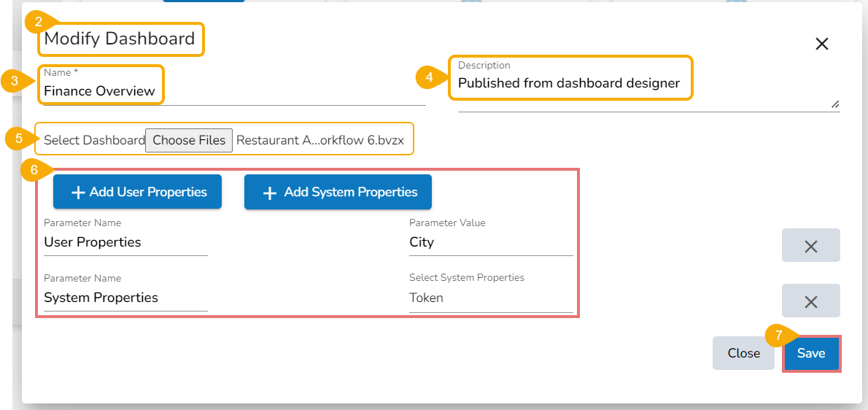Viewport: 868px width, 410px height.
Task: Click the orange step 5 marker
Action: [18, 138]
